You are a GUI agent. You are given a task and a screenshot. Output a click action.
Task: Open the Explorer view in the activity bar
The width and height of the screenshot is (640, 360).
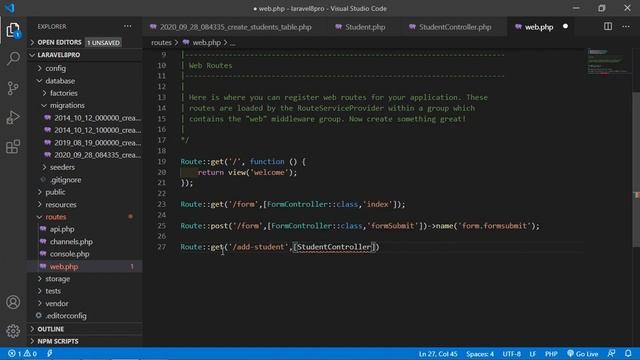point(13,30)
